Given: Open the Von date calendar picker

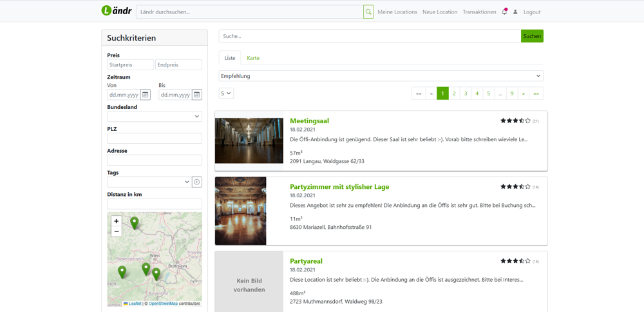Looking at the screenshot, I should [146, 95].
